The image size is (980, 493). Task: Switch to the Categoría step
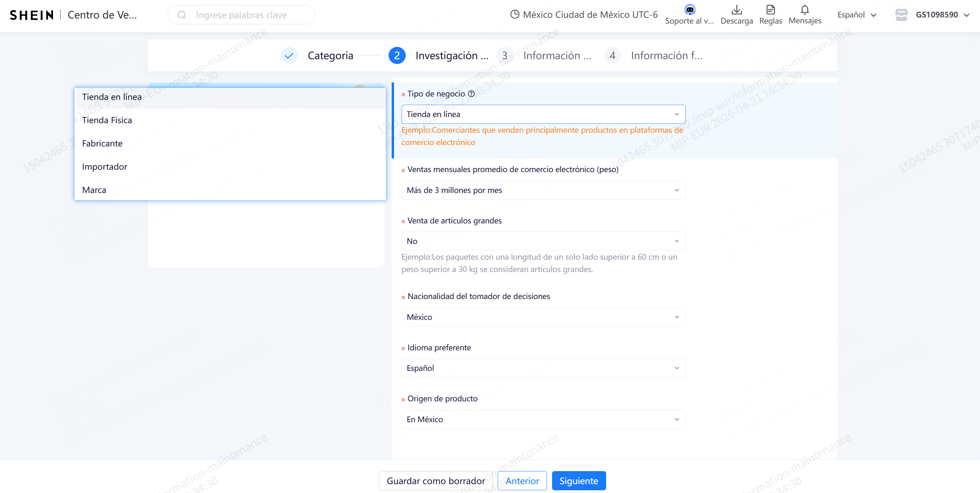click(330, 55)
